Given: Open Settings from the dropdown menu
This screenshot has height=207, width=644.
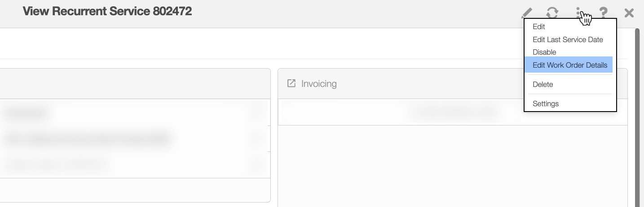Looking at the screenshot, I should tap(546, 103).
